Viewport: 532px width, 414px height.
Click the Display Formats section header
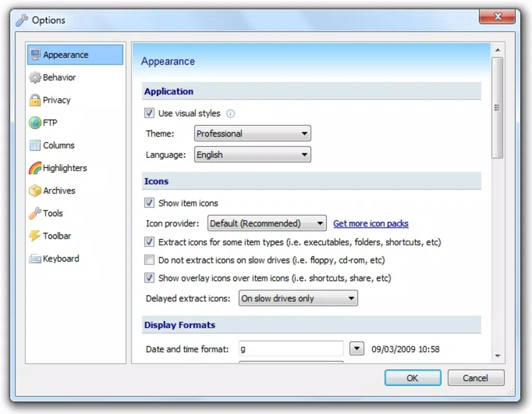click(x=311, y=324)
